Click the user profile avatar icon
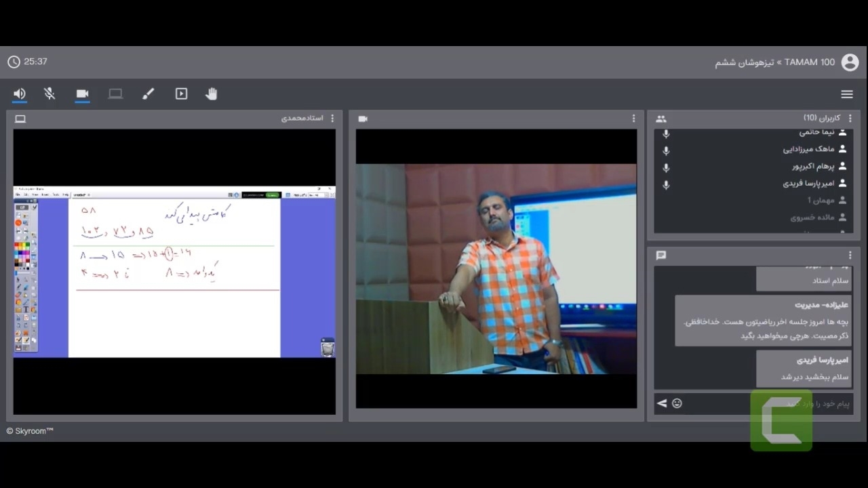This screenshot has width=868, height=488. (850, 62)
